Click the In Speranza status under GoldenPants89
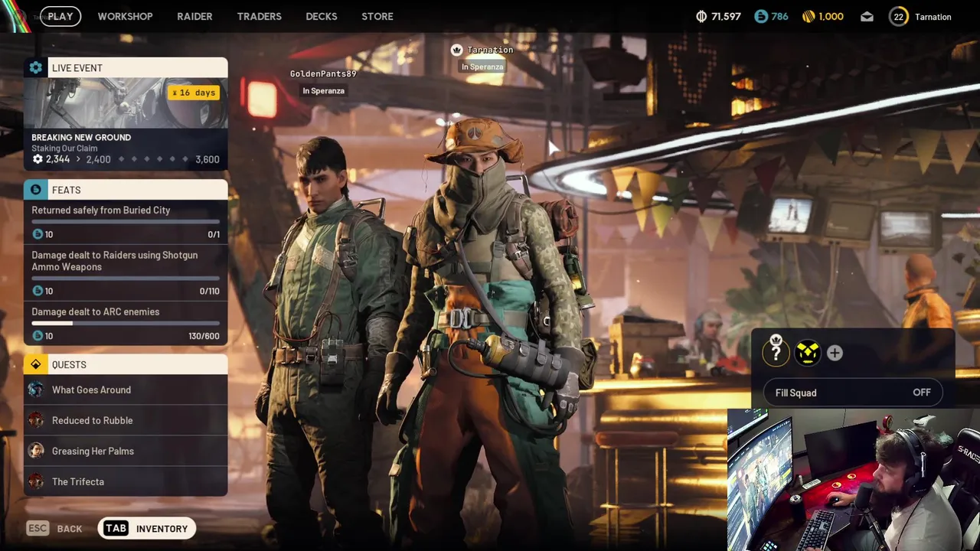Screen dimensions: 980x551 (x=323, y=91)
